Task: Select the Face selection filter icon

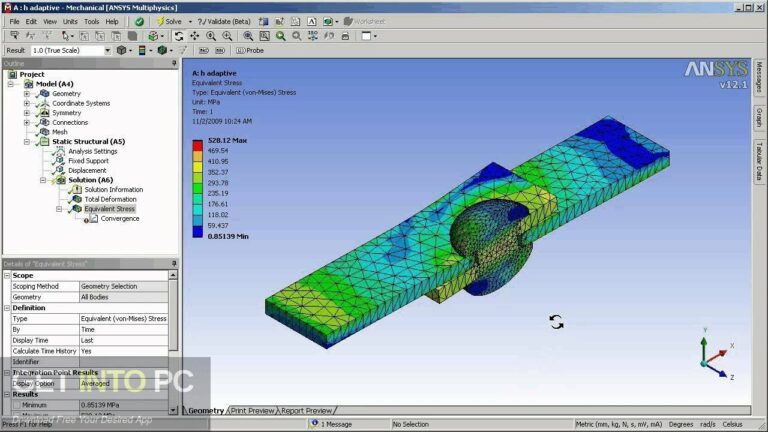Action: click(116, 36)
